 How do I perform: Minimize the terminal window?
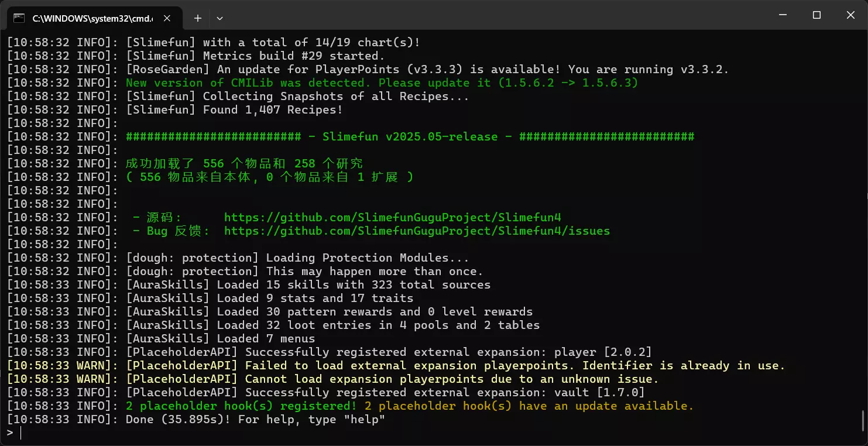tap(783, 15)
